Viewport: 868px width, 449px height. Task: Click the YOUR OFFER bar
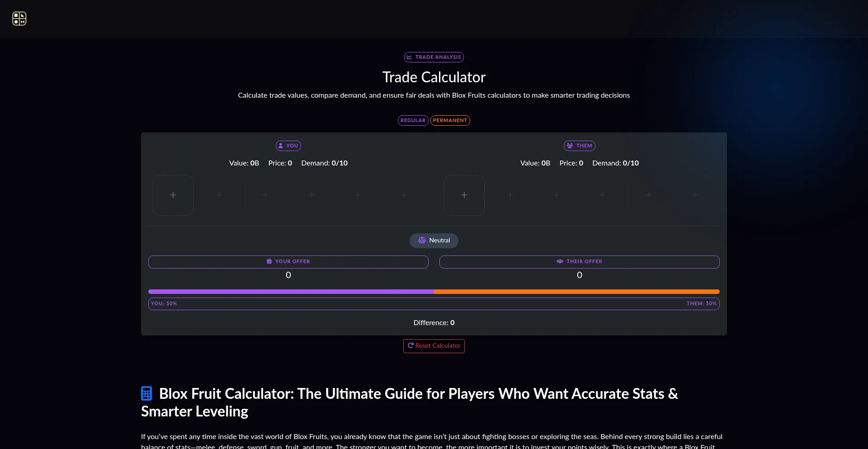[x=288, y=262]
